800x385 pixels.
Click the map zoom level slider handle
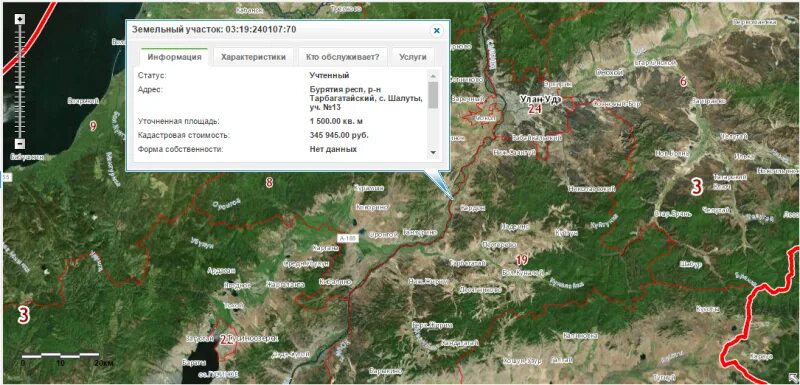20,87
